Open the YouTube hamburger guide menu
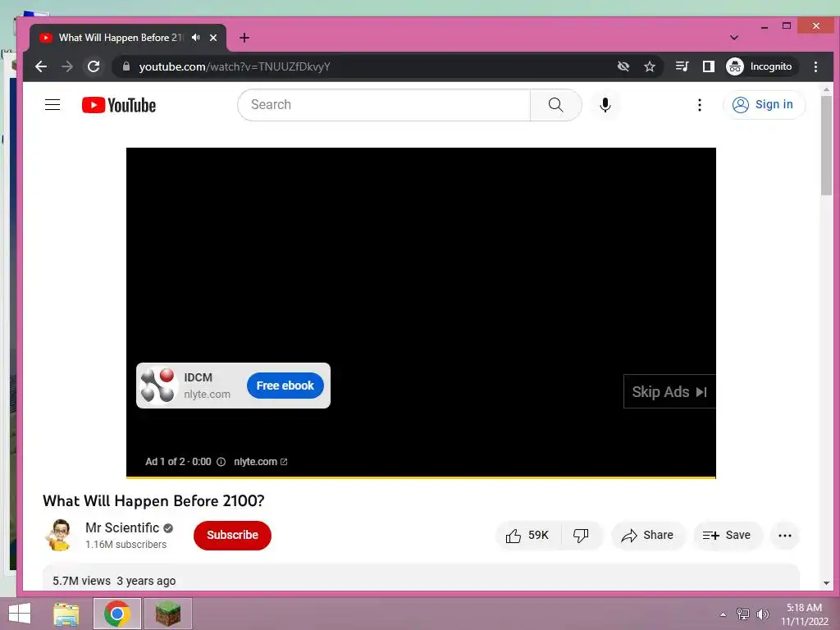Image resolution: width=840 pixels, height=630 pixels. pos(52,104)
